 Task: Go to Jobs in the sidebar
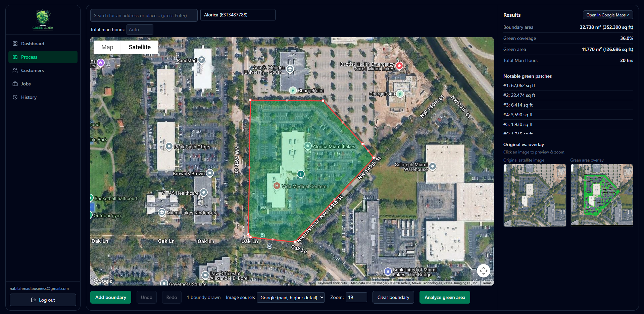[x=43, y=84]
